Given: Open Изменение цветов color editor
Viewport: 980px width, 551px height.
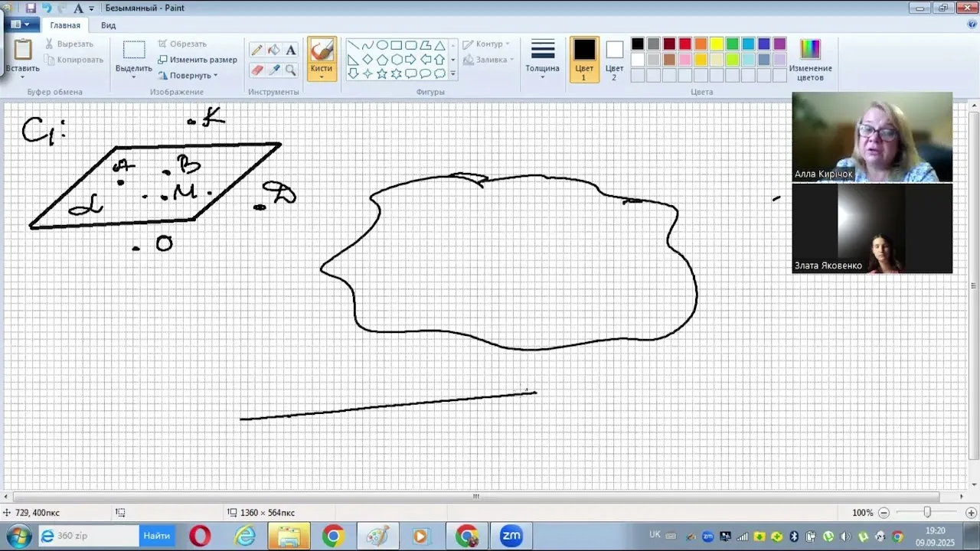Looking at the screenshot, I should point(810,59).
